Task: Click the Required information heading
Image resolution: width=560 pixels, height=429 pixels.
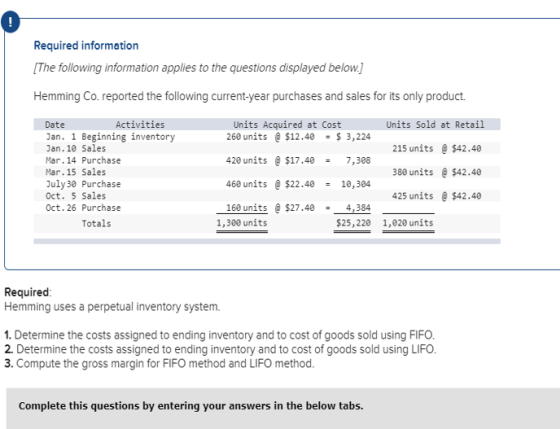Action: (86, 46)
